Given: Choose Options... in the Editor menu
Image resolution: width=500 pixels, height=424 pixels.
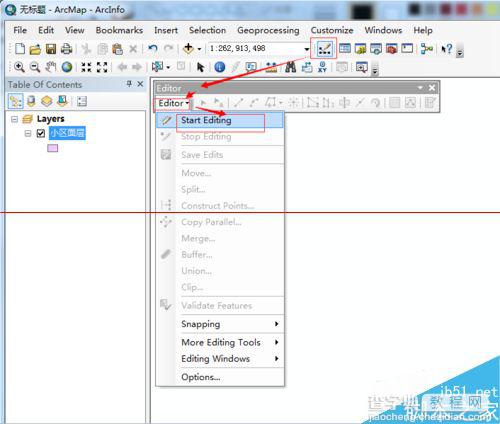Looking at the screenshot, I should pos(220,377).
